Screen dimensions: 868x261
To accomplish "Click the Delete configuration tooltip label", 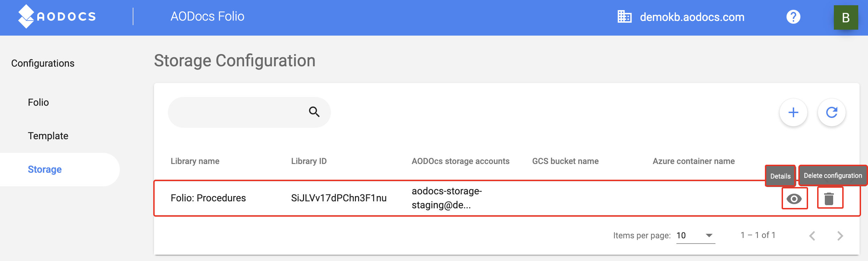I will pyautogui.click(x=833, y=176).
